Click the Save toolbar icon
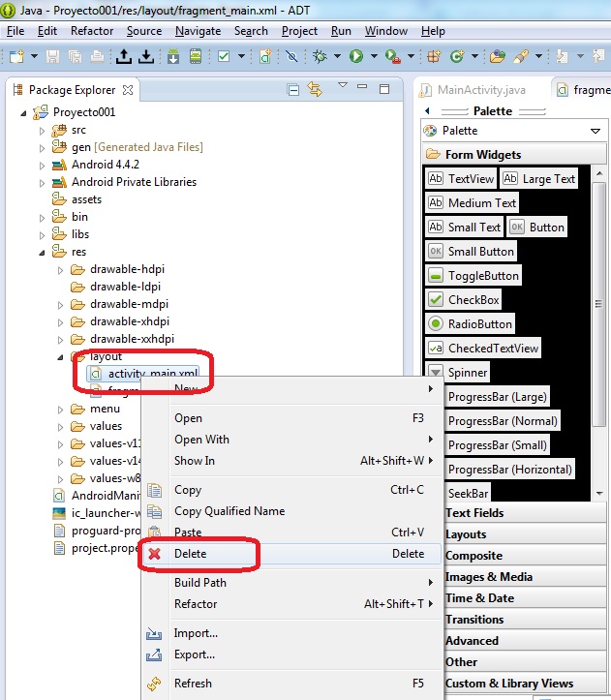The height and width of the screenshot is (700, 611). (x=52, y=56)
